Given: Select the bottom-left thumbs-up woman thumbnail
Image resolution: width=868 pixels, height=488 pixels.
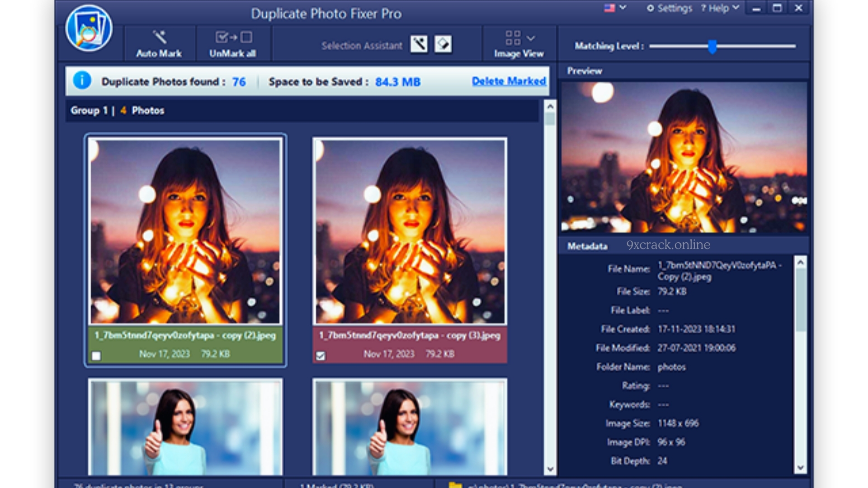Looking at the screenshot, I should click(x=185, y=427).
